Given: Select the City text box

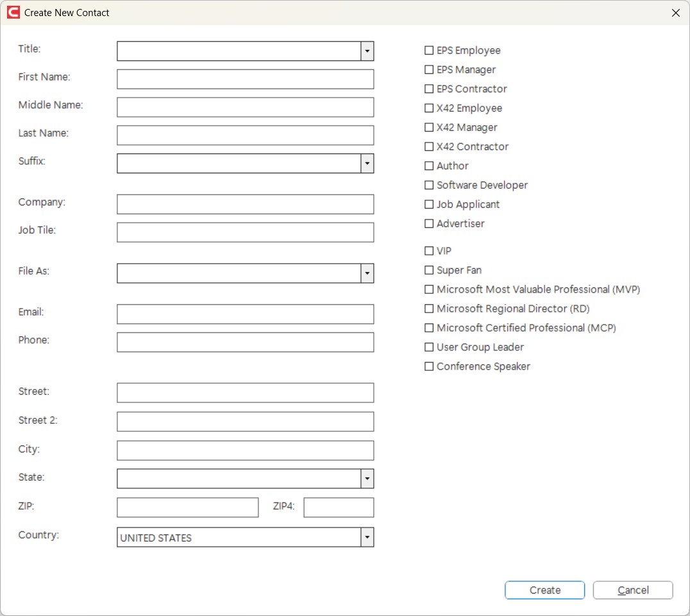Looking at the screenshot, I should (x=246, y=450).
